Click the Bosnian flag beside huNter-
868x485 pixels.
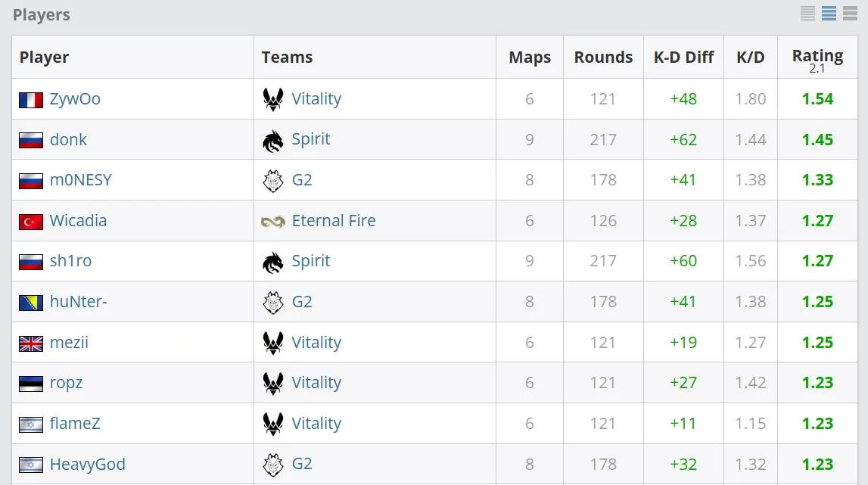click(x=31, y=302)
